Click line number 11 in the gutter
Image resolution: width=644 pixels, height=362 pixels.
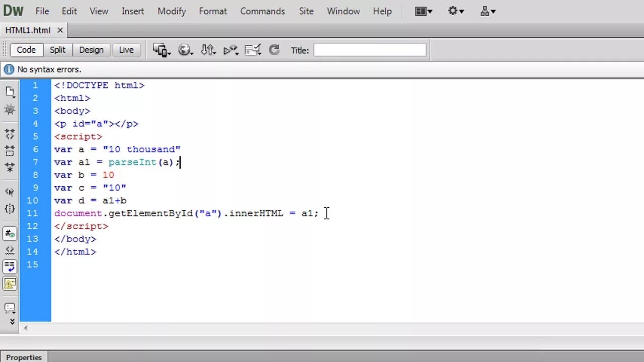[32, 213]
